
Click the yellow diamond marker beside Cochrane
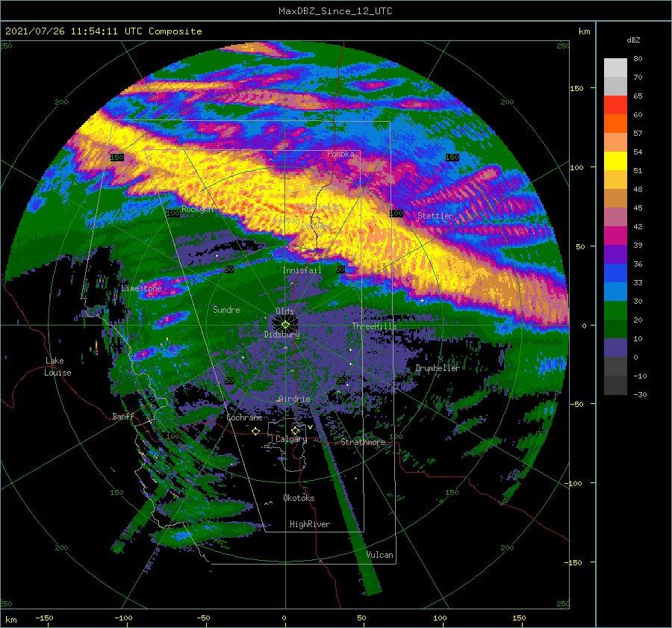coord(256,431)
